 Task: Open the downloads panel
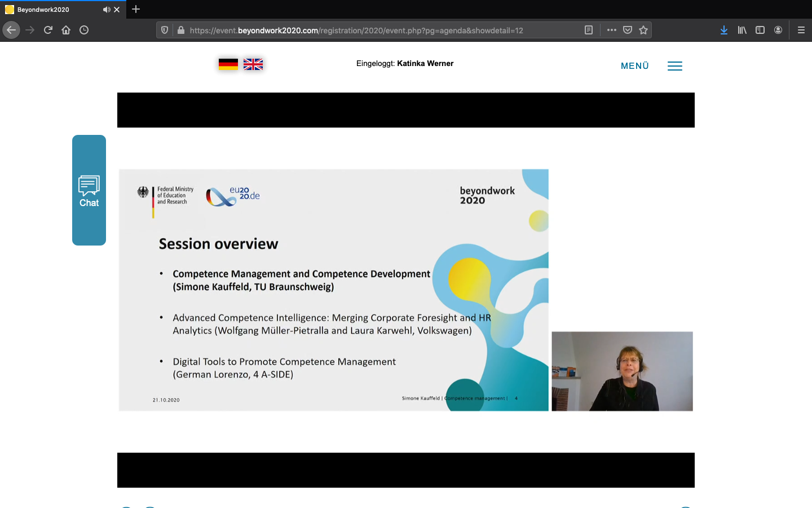[724, 30]
